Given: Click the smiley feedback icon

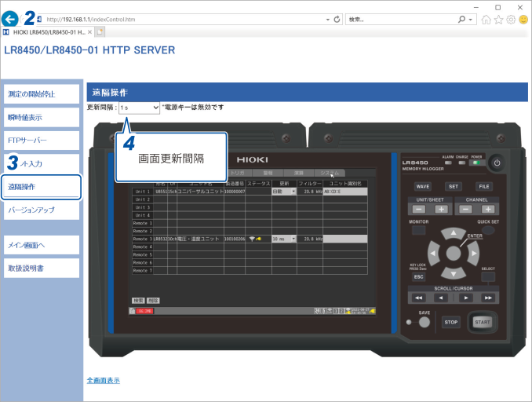Looking at the screenshot, I should [523, 20].
